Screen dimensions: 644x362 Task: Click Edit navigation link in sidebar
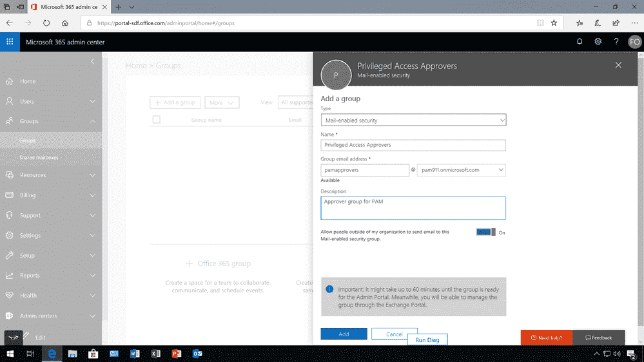pos(40,338)
